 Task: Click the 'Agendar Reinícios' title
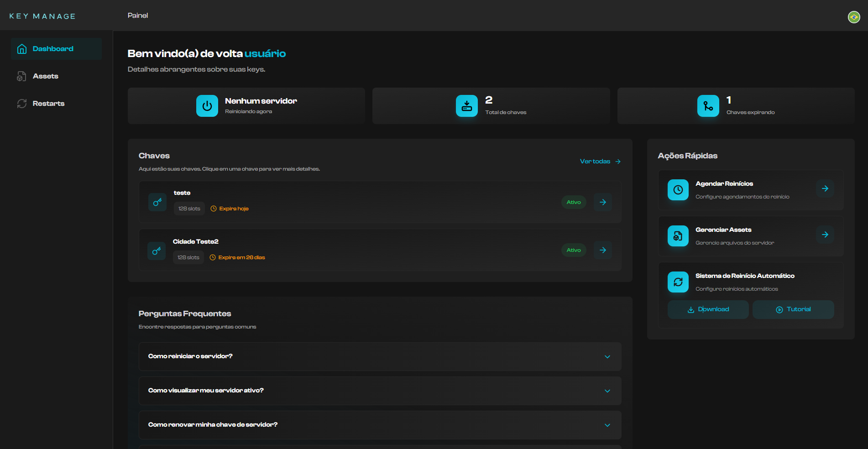pyautogui.click(x=724, y=184)
